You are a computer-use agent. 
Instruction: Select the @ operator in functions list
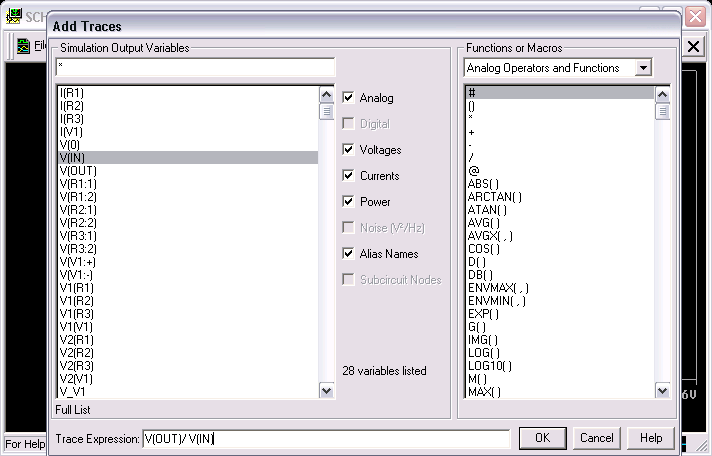(560, 171)
